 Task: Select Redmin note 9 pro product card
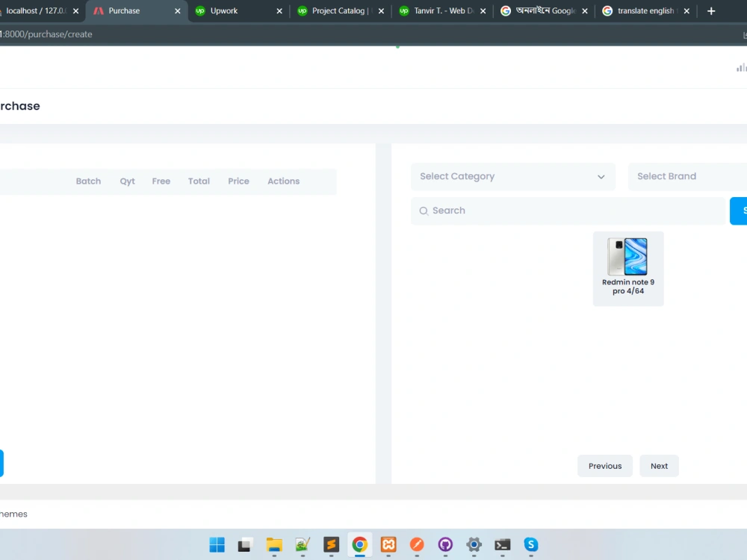tap(628, 269)
